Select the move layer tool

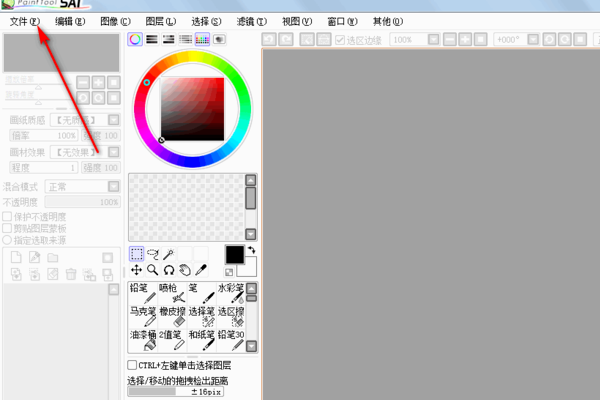click(137, 270)
